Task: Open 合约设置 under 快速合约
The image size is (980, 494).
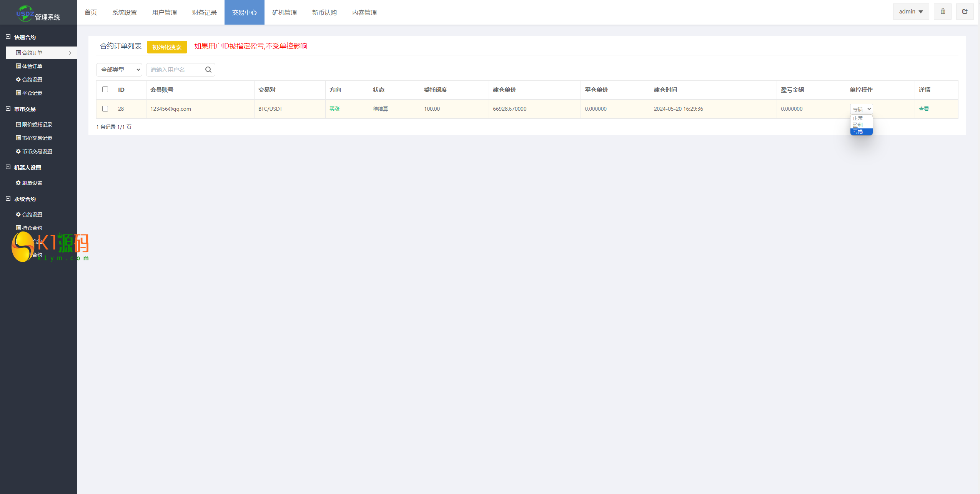Action: (x=32, y=80)
